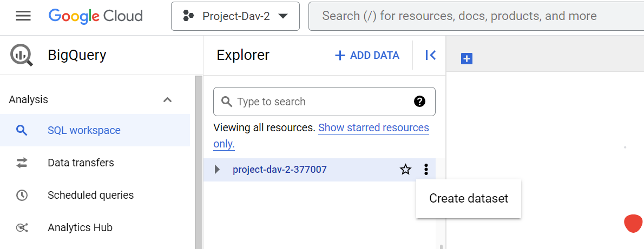This screenshot has height=249, width=644.
Task: Open the hamburger navigation menu
Action: pos(23,16)
